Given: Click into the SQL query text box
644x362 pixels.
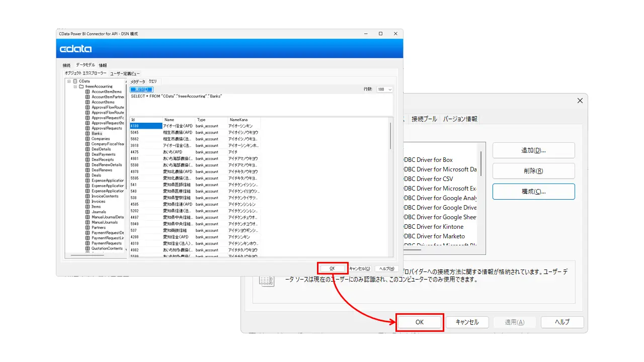Looking at the screenshot, I should (261, 104).
